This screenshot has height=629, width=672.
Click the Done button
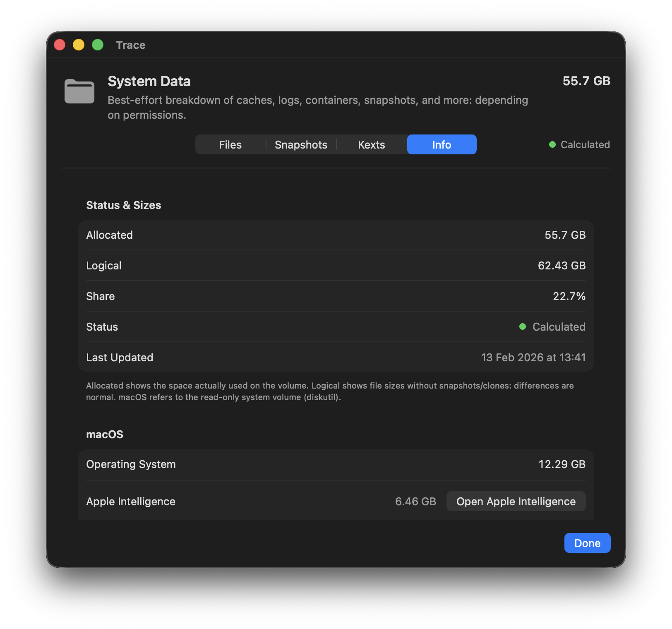tap(587, 543)
